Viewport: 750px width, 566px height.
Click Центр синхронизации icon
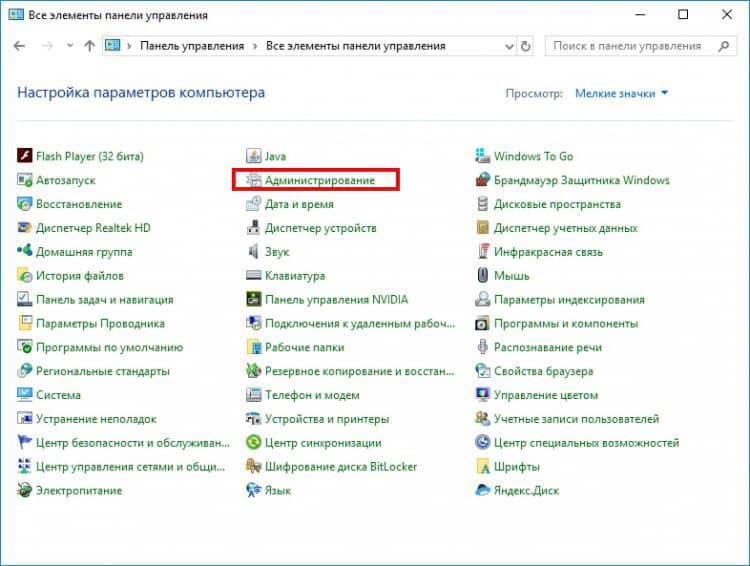253,442
